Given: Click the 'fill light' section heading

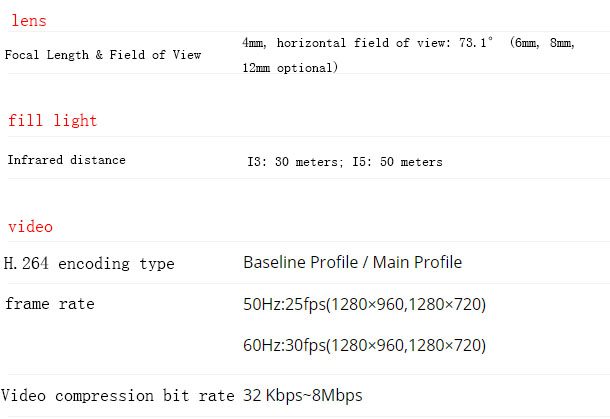Looking at the screenshot, I should [x=53, y=120].
